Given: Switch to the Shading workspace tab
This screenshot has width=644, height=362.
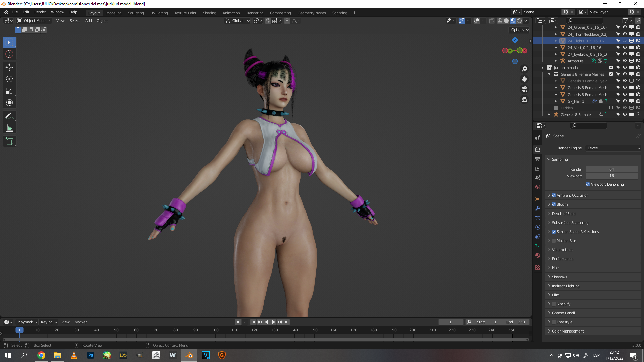Looking at the screenshot, I should 209,13.
